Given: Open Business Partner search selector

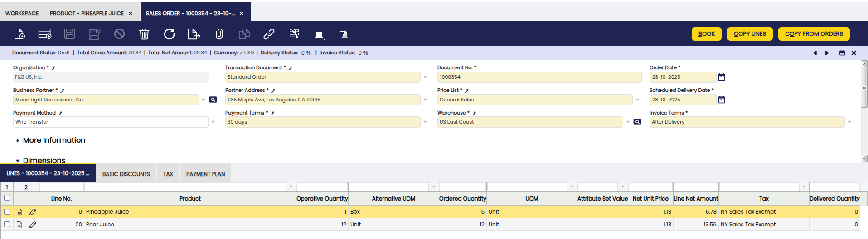Looking at the screenshot, I should click(213, 100).
